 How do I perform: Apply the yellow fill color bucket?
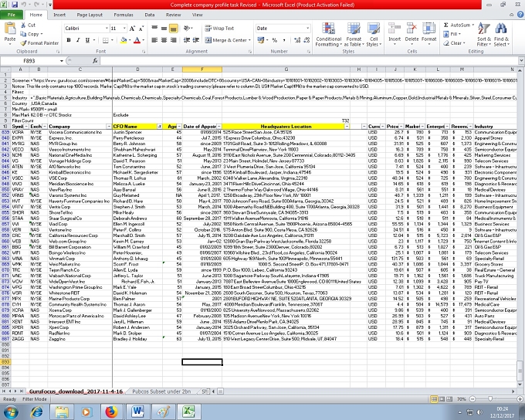tap(124, 40)
